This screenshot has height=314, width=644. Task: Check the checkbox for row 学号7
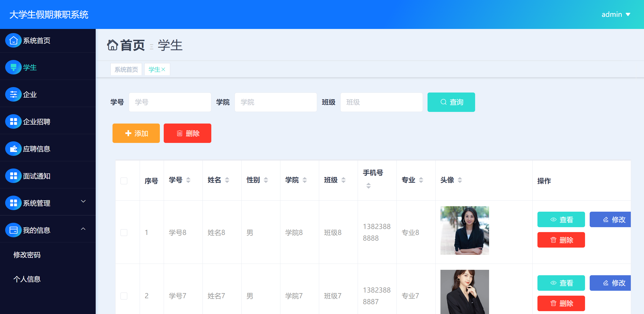[124, 296]
